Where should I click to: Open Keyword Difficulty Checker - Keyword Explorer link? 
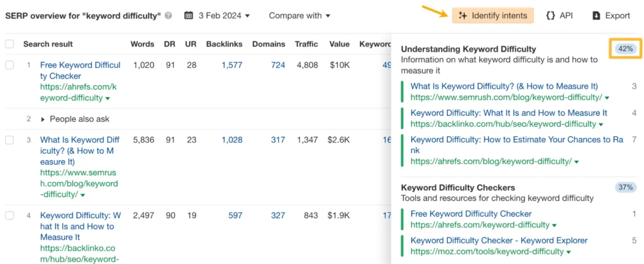pos(499,240)
